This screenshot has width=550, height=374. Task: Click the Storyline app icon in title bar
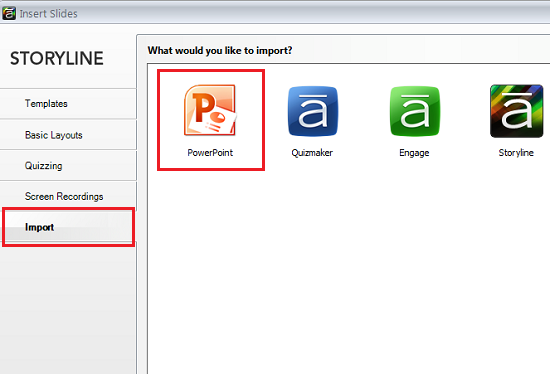[x=9, y=13]
